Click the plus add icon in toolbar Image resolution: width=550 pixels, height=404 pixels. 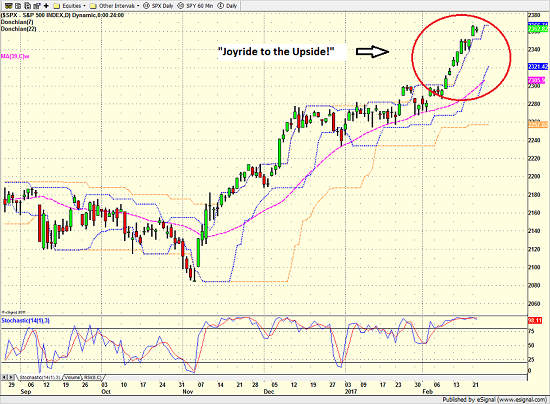click(46, 6)
